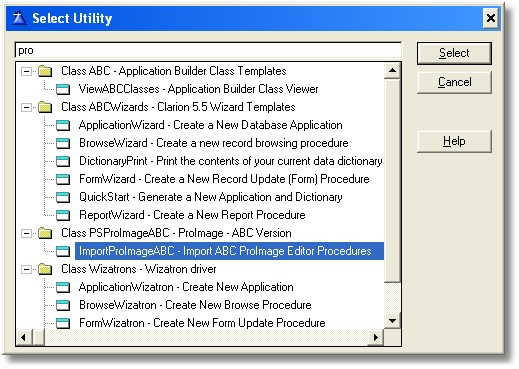Click the ImportProImageABC utility icon
Image resolution: width=519 pixels, height=369 pixels.
[x=63, y=251]
